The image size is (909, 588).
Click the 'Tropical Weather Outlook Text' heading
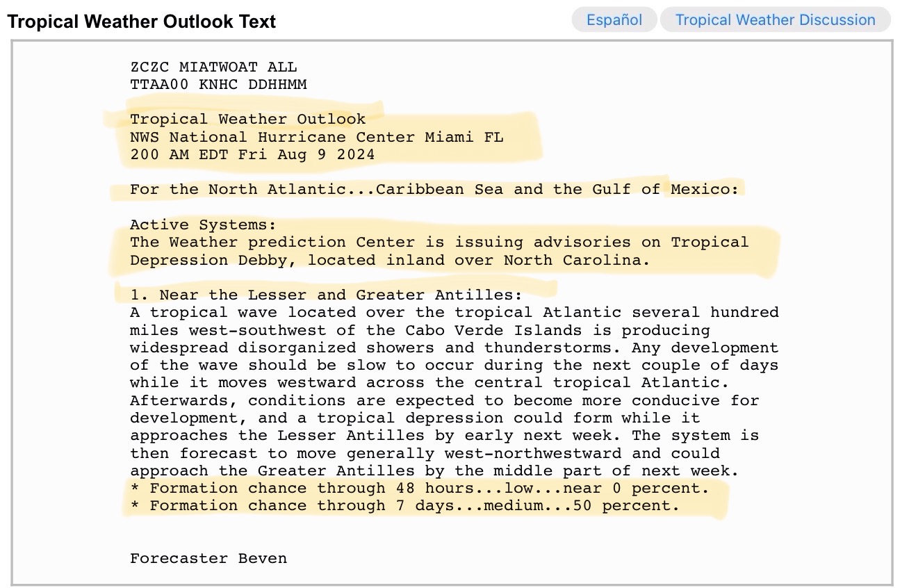click(142, 22)
